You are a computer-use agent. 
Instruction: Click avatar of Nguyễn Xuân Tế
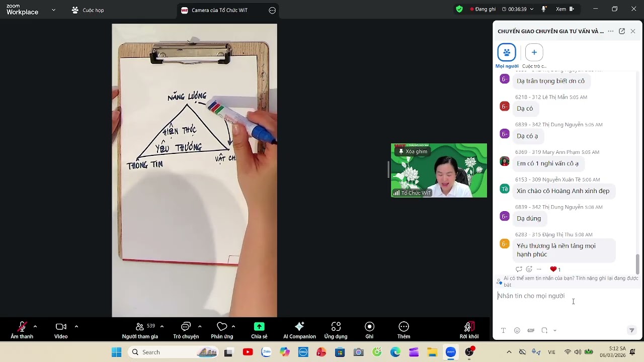click(x=504, y=189)
